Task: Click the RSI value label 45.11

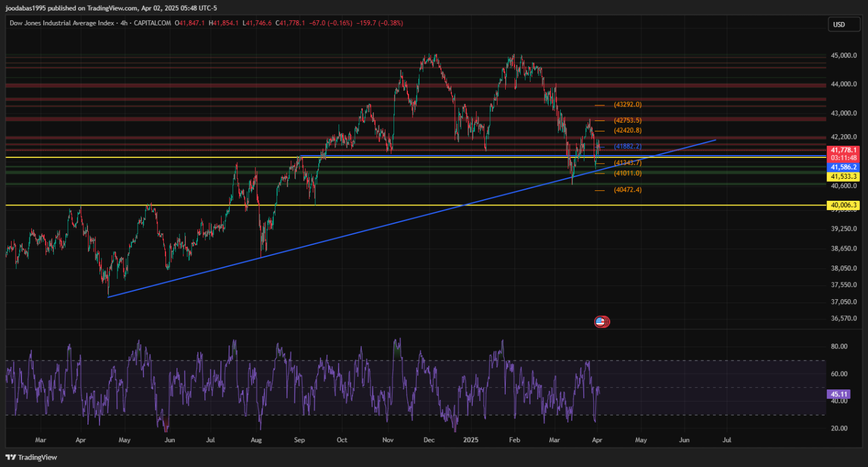Action: coord(840,394)
